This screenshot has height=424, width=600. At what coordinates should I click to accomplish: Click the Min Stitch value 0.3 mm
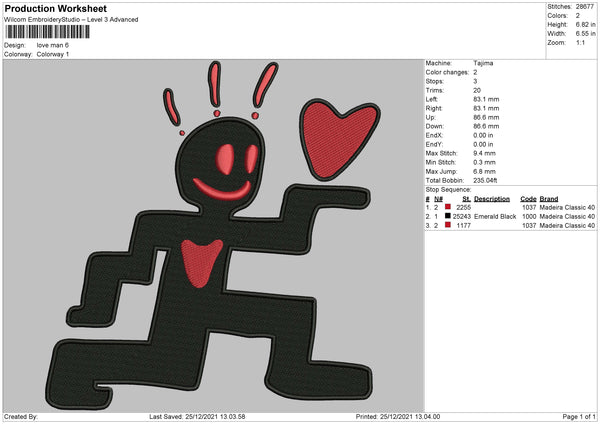pyautogui.click(x=484, y=163)
